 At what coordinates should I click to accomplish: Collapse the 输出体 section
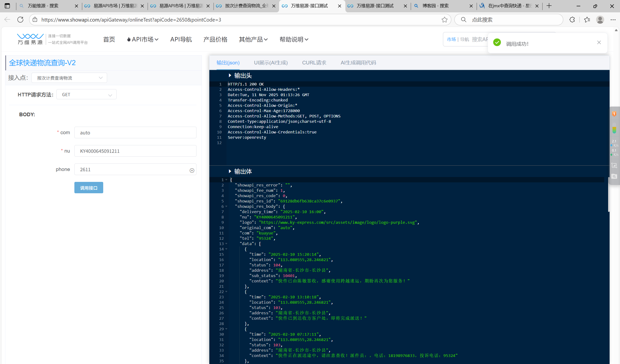tap(230, 171)
